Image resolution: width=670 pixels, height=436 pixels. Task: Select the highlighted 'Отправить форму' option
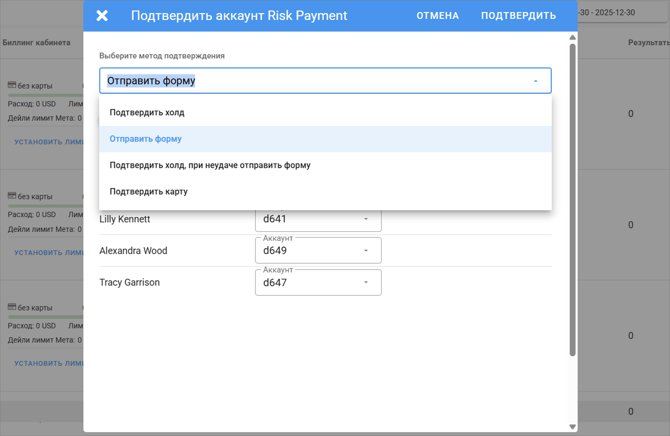tap(146, 139)
